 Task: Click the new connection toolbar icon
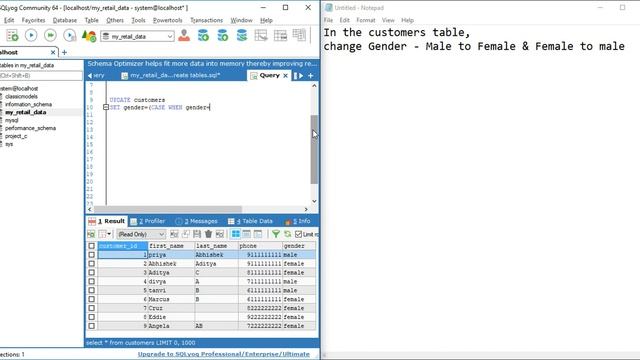coord(12,36)
